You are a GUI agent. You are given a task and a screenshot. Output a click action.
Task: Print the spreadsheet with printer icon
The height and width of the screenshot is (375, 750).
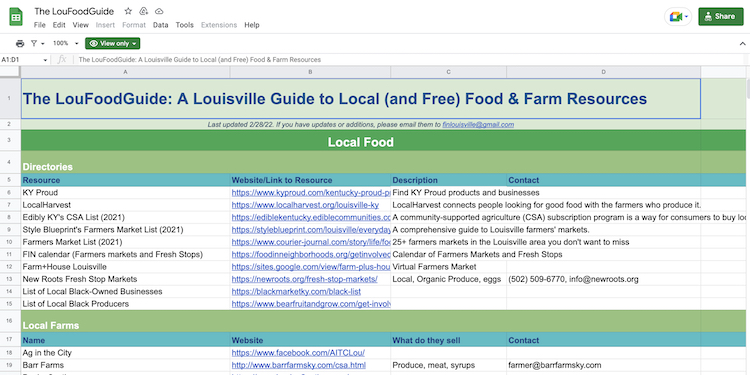20,44
